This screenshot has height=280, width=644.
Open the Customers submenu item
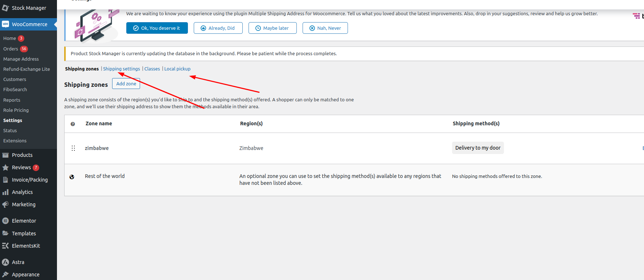pyautogui.click(x=15, y=79)
